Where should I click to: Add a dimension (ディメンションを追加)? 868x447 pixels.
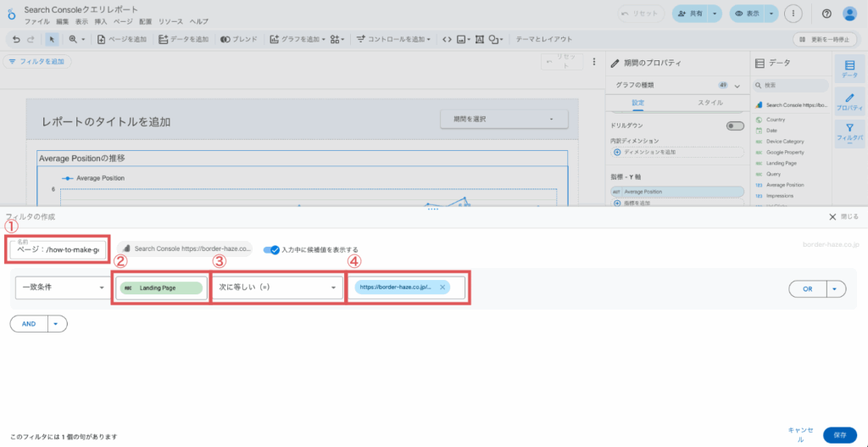pyautogui.click(x=677, y=151)
